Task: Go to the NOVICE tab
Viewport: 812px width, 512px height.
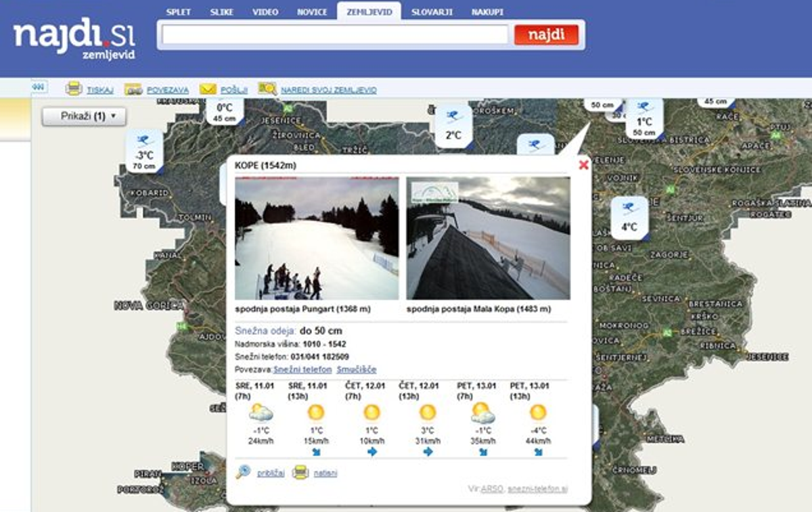Action: coord(312,12)
